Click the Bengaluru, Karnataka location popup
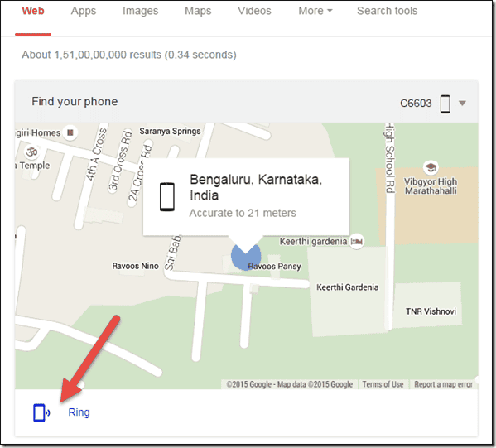Viewport: 496px width, 448px height. point(247,196)
